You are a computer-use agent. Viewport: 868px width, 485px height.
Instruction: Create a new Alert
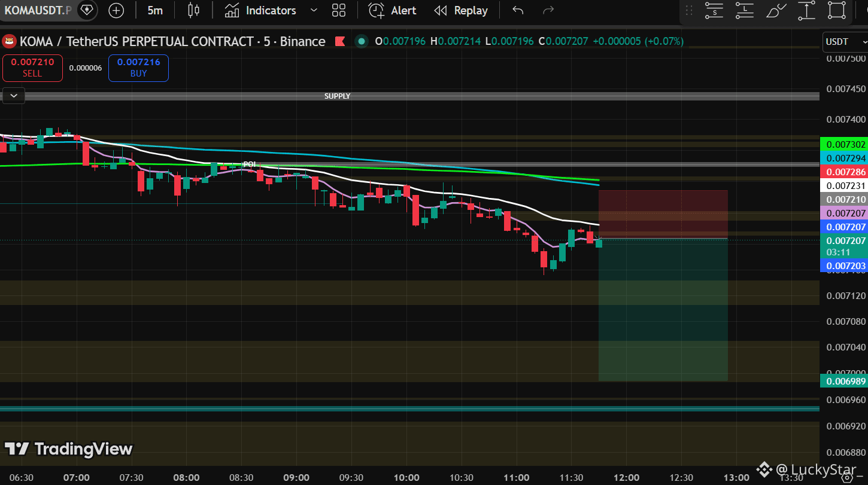(393, 10)
